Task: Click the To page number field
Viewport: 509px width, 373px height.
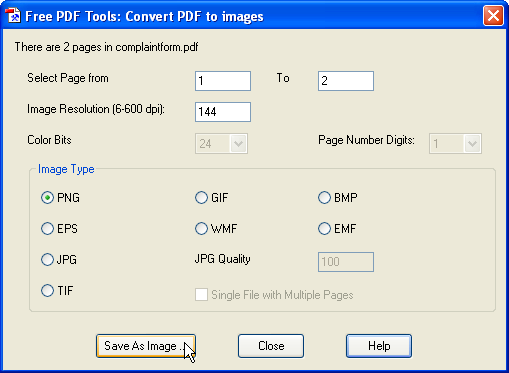Action: 346,81
